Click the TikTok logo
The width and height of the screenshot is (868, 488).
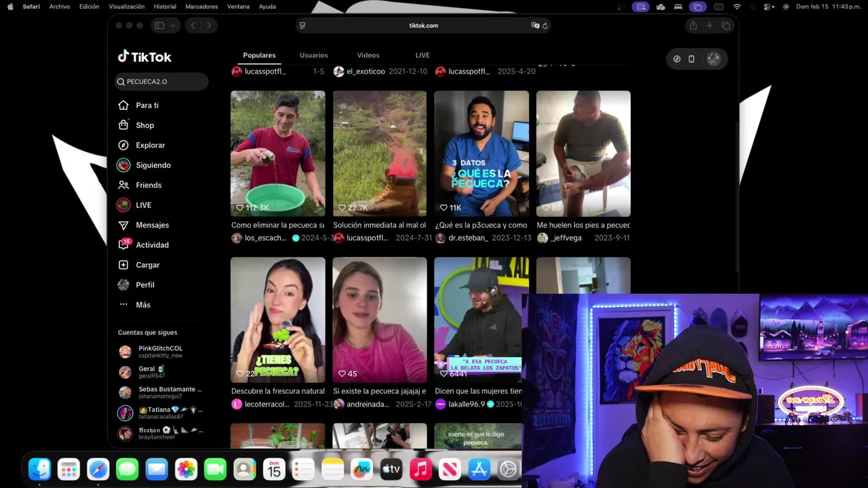144,57
